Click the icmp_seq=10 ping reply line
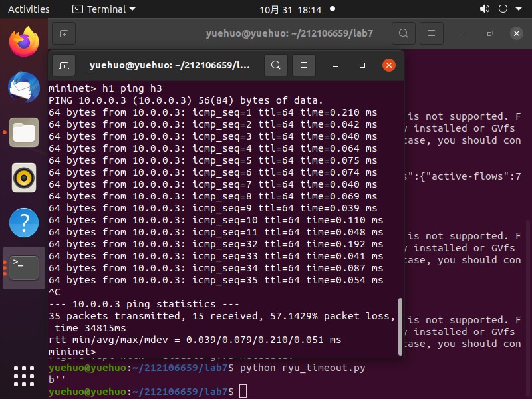Screen dimensions: 532x399 (x=215, y=220)
